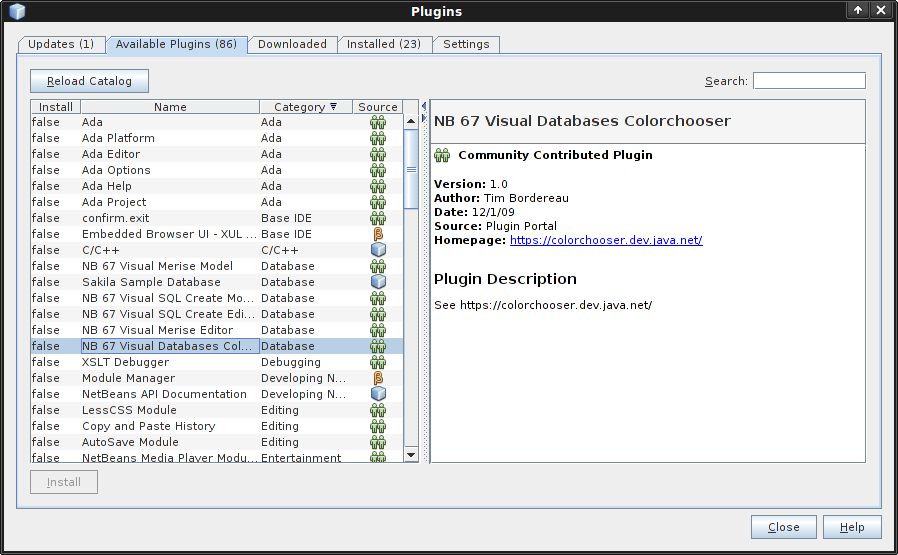The image size is (898, 555).
Task: Click the Reload Catalog button
Action: pyautogui.click(x=89, y=81)
